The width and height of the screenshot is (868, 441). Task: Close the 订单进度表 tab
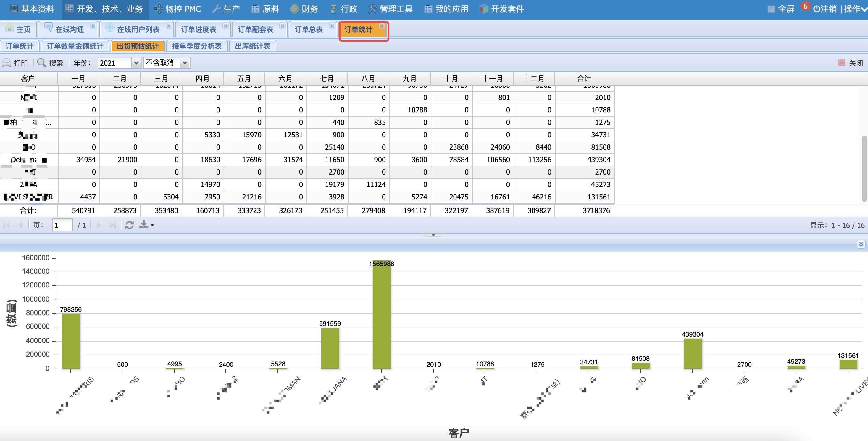(x=226, y=26)
